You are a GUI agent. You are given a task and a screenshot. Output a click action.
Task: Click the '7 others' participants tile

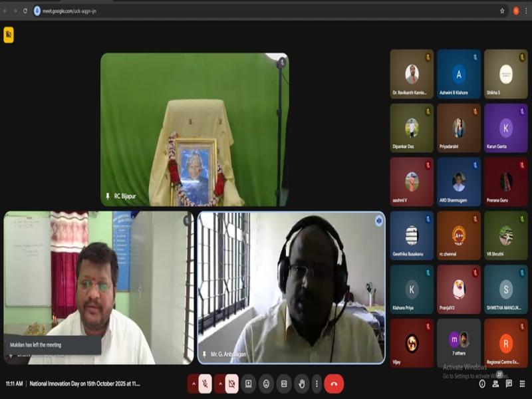pos(458,343)
